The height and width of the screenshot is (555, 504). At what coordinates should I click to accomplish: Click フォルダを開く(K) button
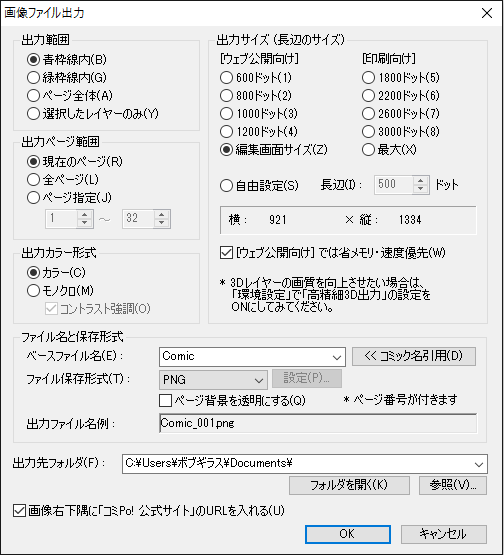pyautogui.click(x=349, y=485)
